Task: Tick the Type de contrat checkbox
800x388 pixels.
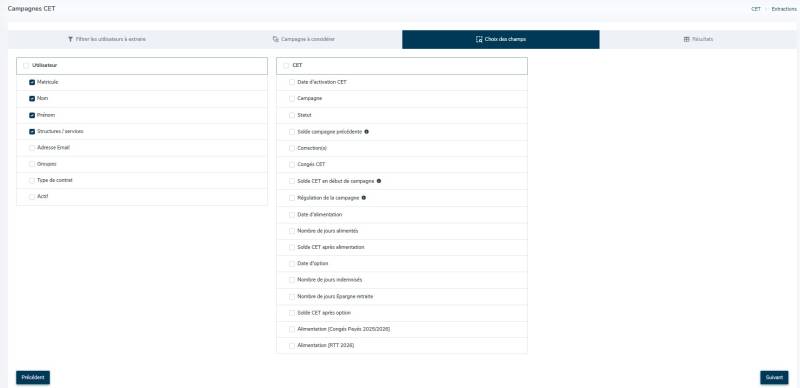Action: pyautogui.click(x=32, y=181)
